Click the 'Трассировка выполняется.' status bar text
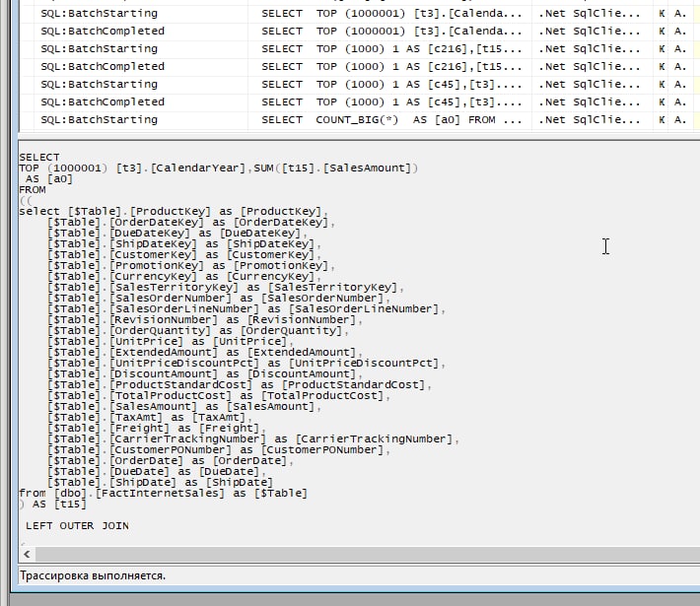Viewport: 700px width, 606px height. click(x=93, y=575)
